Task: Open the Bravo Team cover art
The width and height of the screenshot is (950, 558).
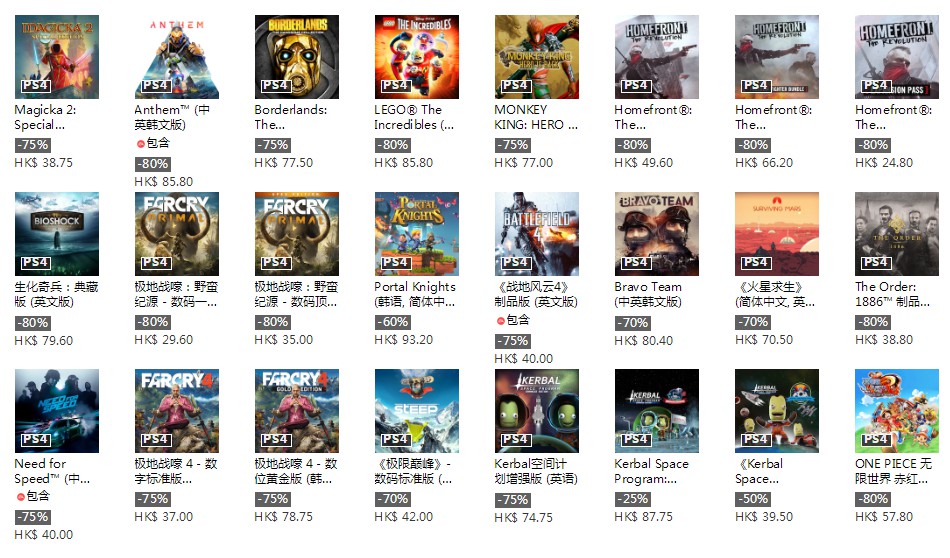Action: click(656, 234)
